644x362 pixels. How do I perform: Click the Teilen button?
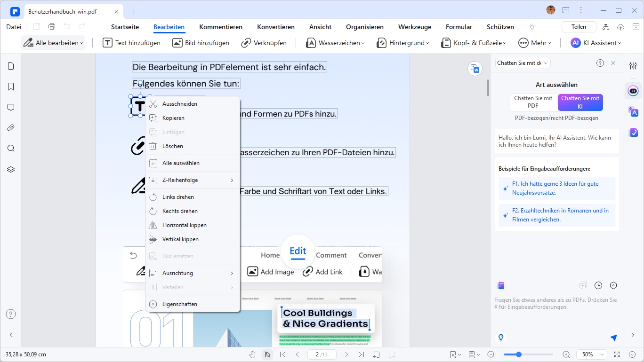[579, 27]
